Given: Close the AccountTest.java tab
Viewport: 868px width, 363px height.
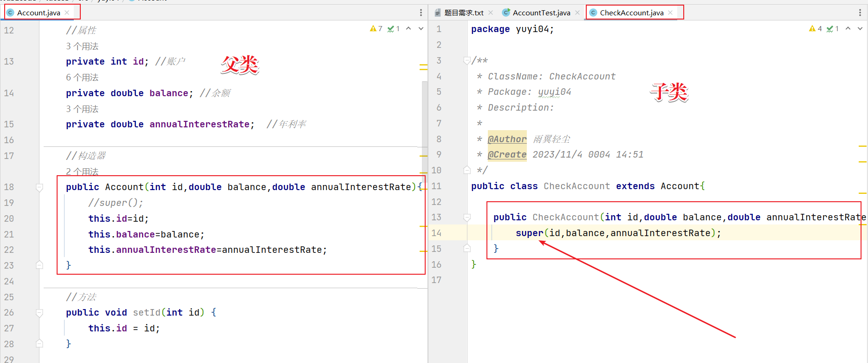Looking at the screenshot, I should point(577,13).
